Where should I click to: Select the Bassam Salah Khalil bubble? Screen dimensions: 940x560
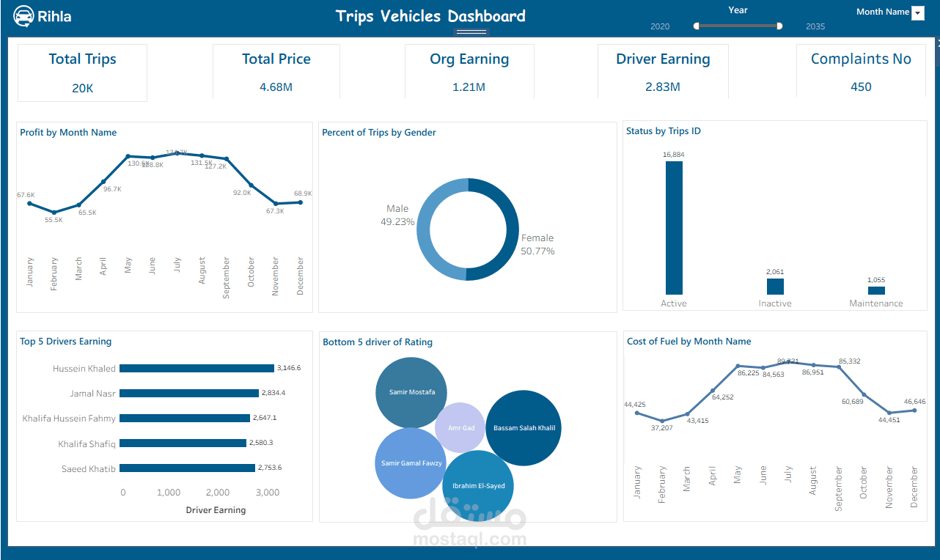523,427
